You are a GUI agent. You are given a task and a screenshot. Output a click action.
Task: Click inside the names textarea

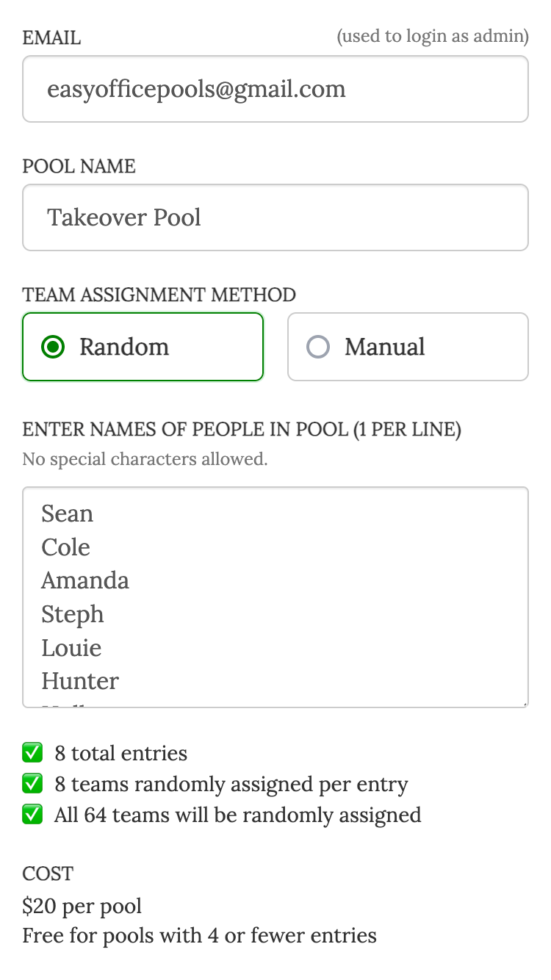(x=275, y=597)
